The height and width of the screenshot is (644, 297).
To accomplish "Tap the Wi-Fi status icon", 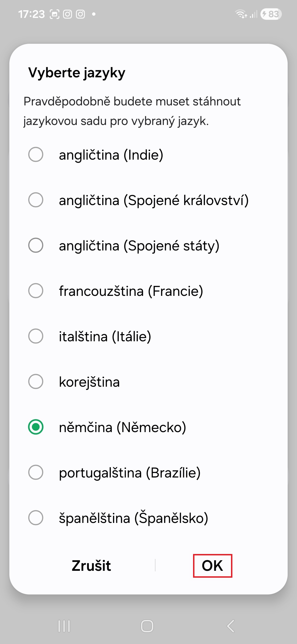I will point(241,14).
